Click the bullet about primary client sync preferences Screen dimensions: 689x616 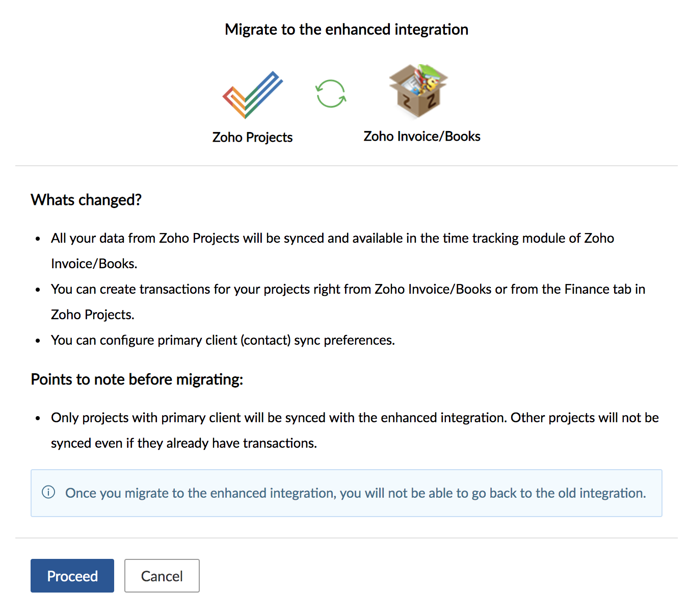[x=223, y=340]
